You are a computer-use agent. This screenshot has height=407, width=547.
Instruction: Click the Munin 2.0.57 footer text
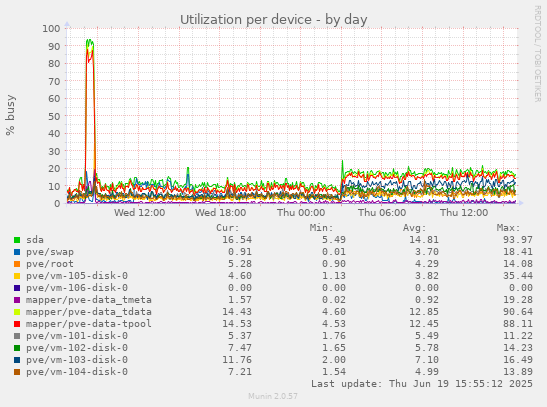pyautogui.click(x=273, y=396)
